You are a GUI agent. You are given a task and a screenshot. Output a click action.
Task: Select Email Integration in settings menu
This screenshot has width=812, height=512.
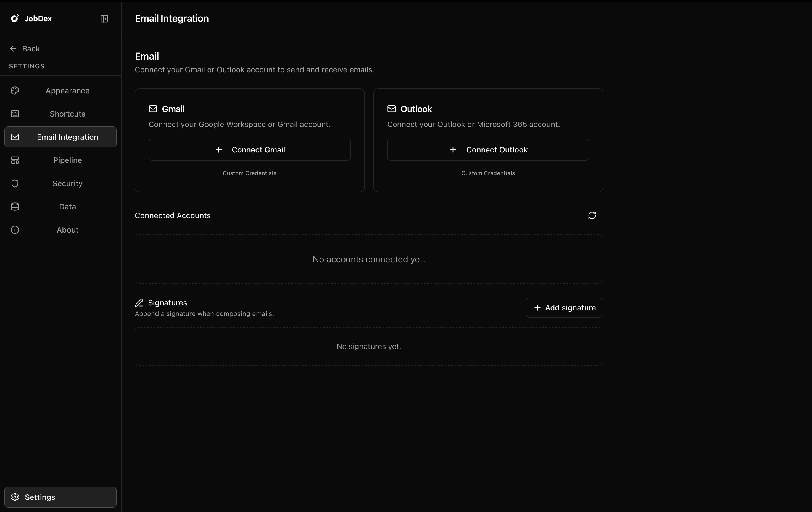pyautogui.click(x=60, y=137)
